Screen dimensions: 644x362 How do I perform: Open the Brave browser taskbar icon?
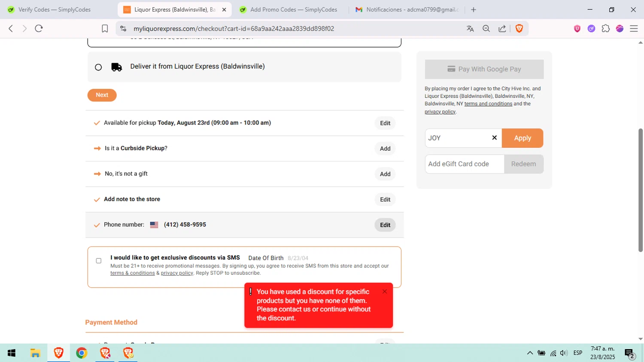(58, 353)
